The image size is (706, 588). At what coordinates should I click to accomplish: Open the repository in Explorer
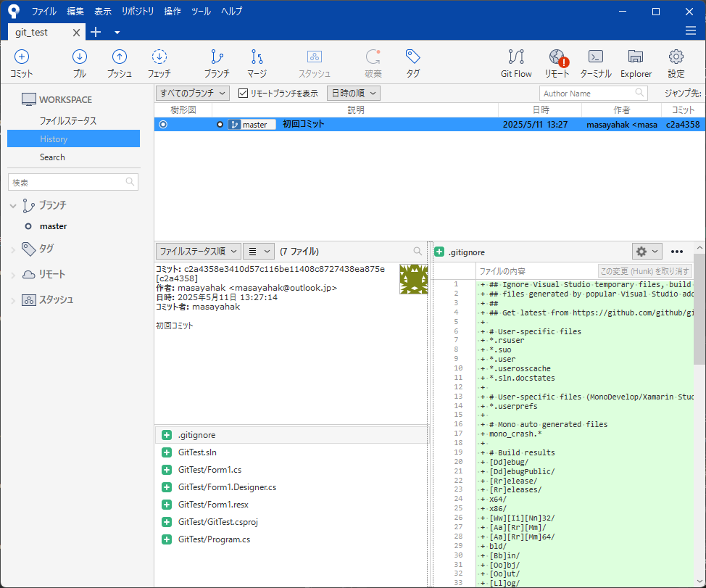point(636,64)
